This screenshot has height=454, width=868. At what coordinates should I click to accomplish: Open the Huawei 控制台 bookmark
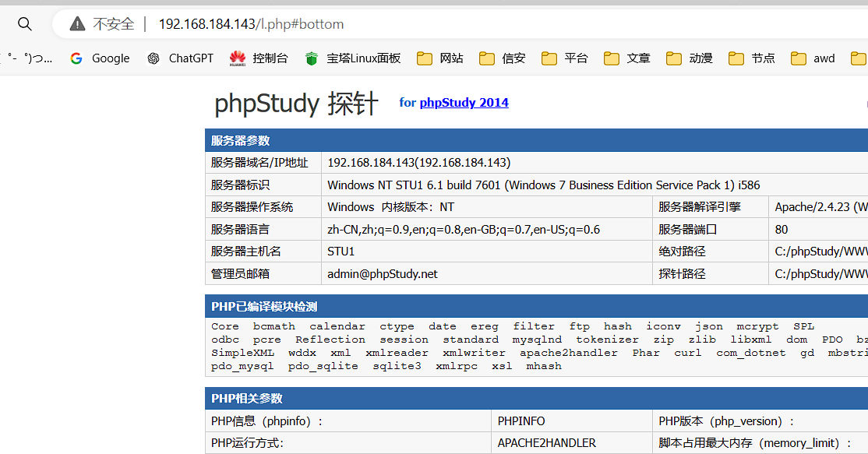259,58
